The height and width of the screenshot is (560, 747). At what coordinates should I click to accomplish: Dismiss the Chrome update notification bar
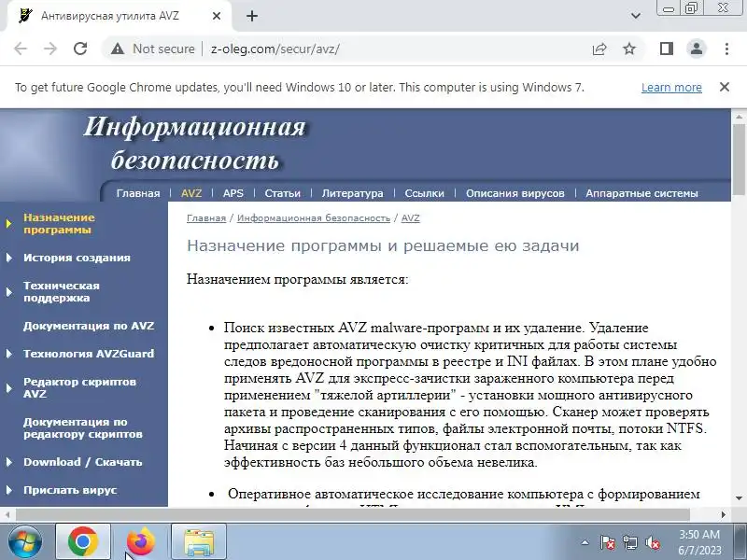point(725,87)
